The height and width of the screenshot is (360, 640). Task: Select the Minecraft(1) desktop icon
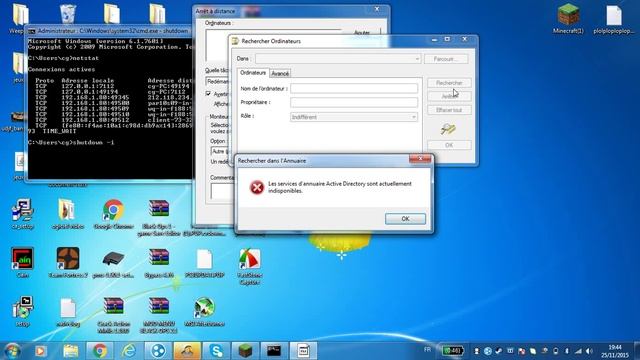pos(569,18)
